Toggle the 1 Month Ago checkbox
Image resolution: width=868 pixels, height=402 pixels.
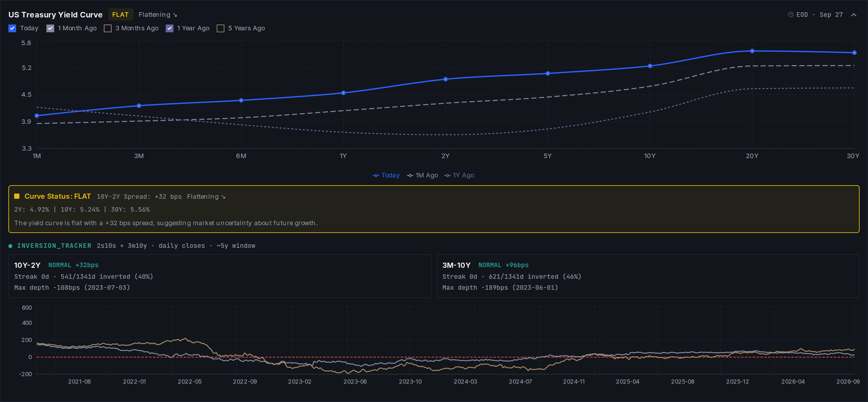point(50,28)
